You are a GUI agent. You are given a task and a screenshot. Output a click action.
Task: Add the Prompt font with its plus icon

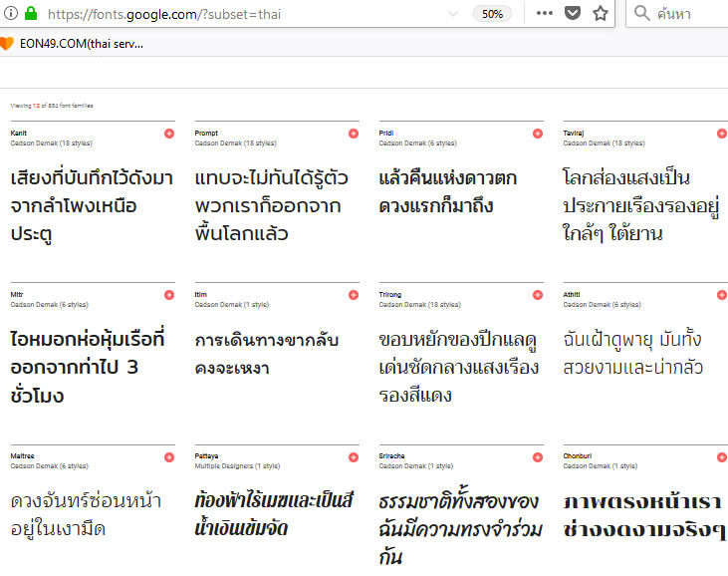pos(354,134)
